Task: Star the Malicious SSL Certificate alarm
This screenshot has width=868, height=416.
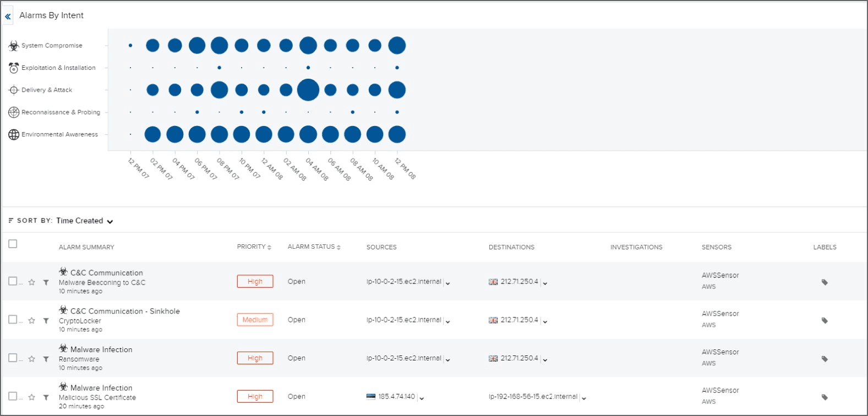Action: click(x=32, y=397)
